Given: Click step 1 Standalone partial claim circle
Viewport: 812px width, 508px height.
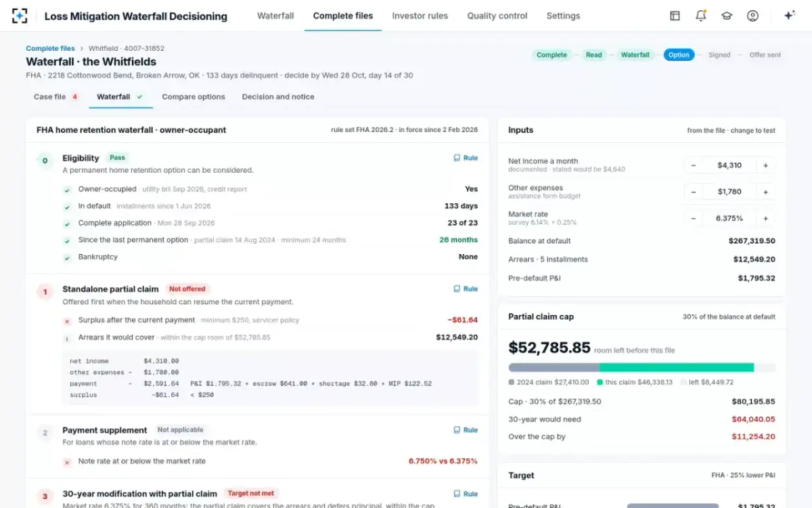Looking at the screenshot, I should coord(45,292).
